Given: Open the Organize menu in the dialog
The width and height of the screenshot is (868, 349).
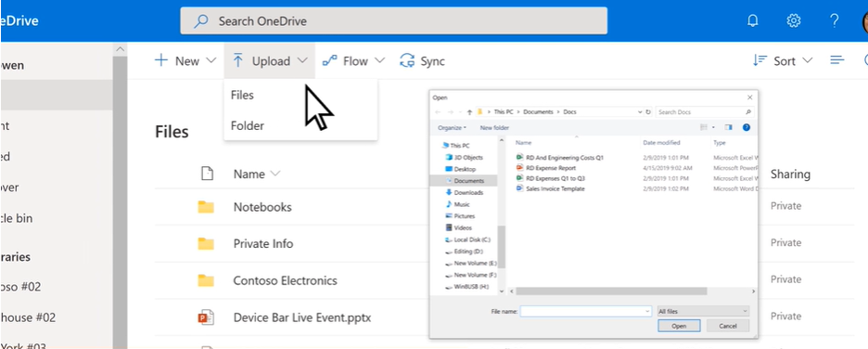Looking at the screenshot, I should point(452,128).
